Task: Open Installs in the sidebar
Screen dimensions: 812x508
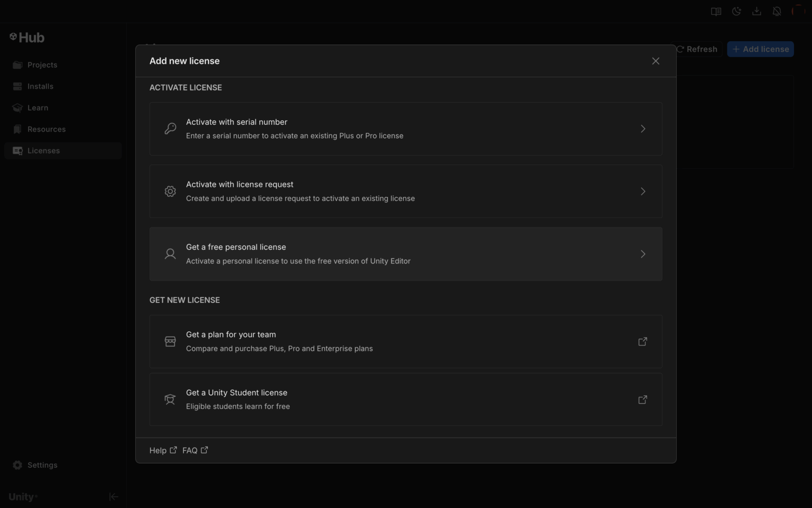Action: pos(40,86)
